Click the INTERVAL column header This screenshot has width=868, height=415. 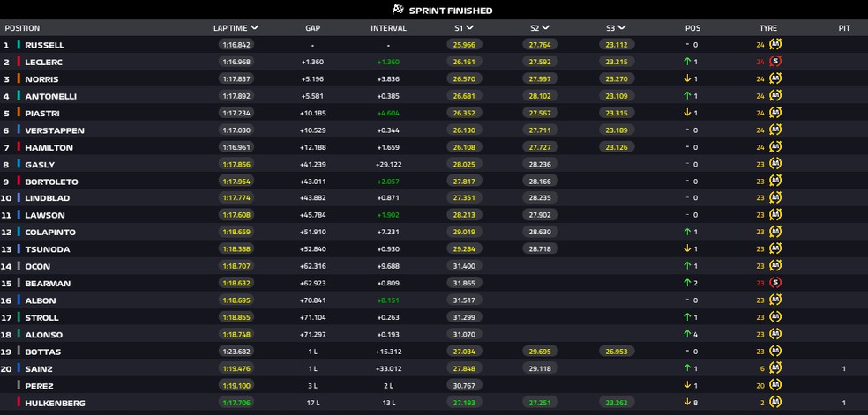[x=389, y=28]
